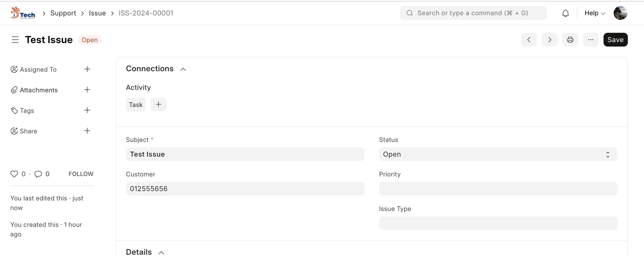This screenshot has width=644, height=256.
Task: Collapse the Details section
Action: tap(161, 252)
